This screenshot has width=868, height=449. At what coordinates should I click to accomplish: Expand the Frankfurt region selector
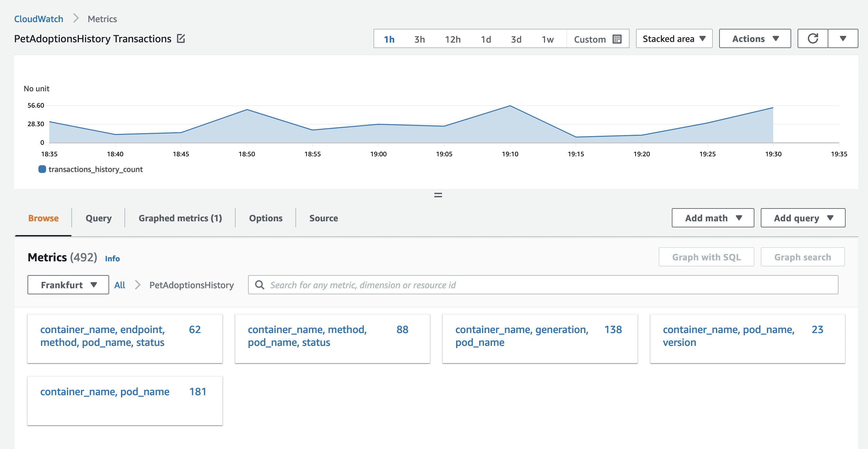point(68,285)
